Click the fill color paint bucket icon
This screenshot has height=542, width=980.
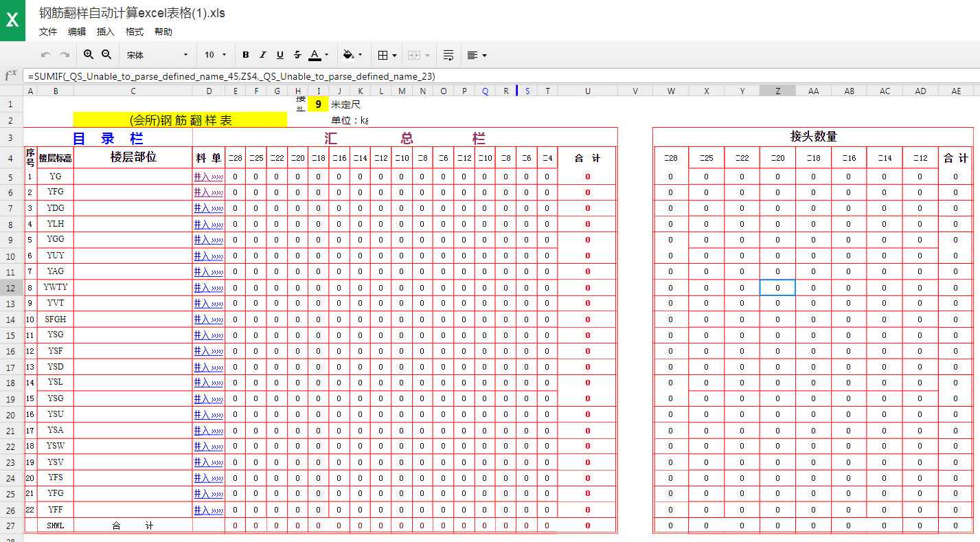click(x=348, y=55)
